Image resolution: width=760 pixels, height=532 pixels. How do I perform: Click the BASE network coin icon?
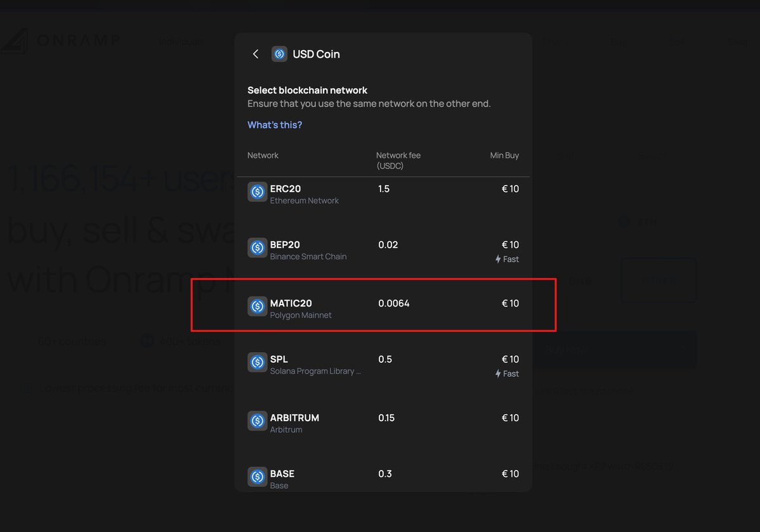[x=257, y=476]
